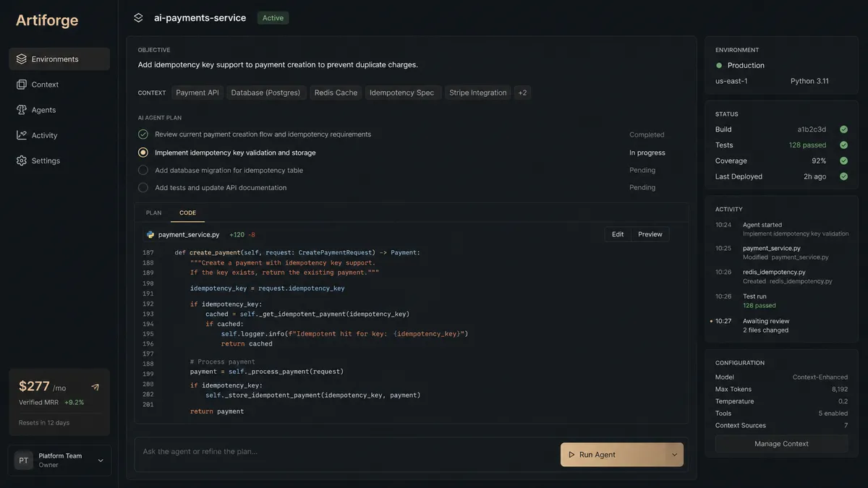Screen dimensions: 868x488
Task: Go to Agents in the sidebar
Action: coord(59,110)
